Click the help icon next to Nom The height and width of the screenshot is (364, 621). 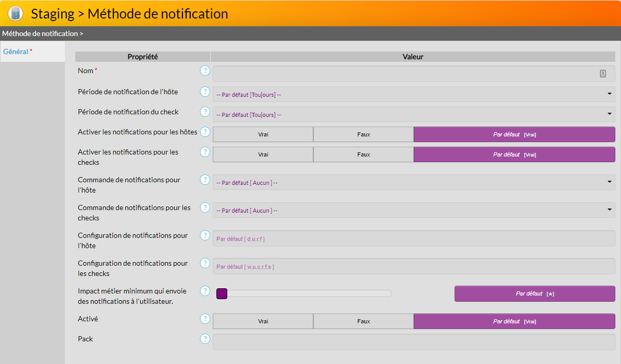[205, 71]
